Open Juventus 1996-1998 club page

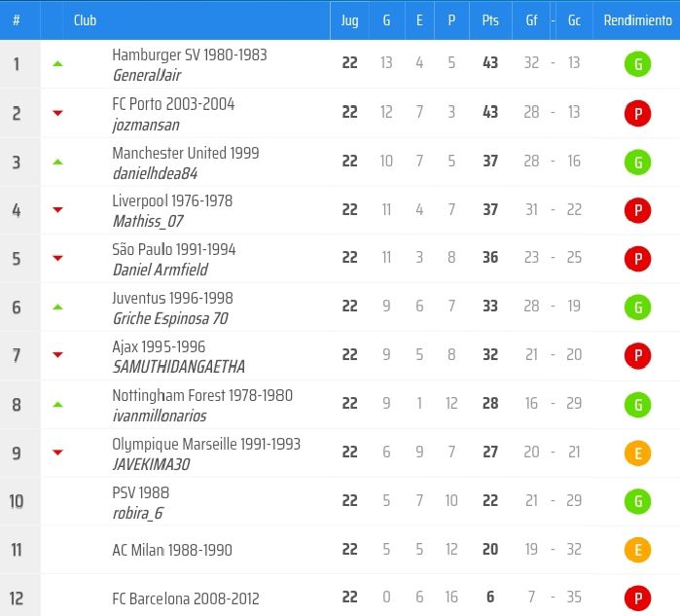[x=172, y=298]
